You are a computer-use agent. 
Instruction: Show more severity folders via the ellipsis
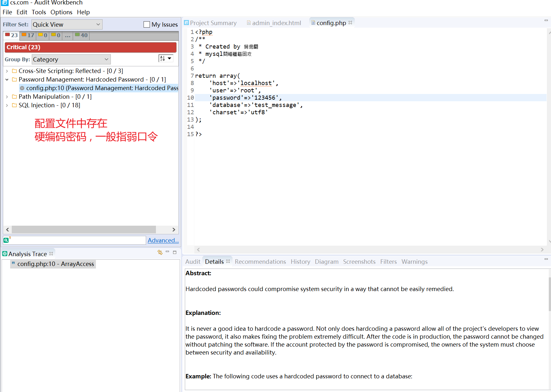(68, 36)
